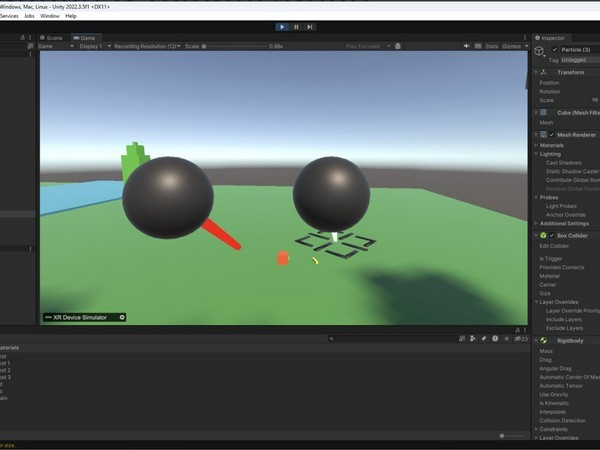Click the Pause button in toolbar
The width and height of the screenshot is (600, 450).
click(x=297, y=27)
